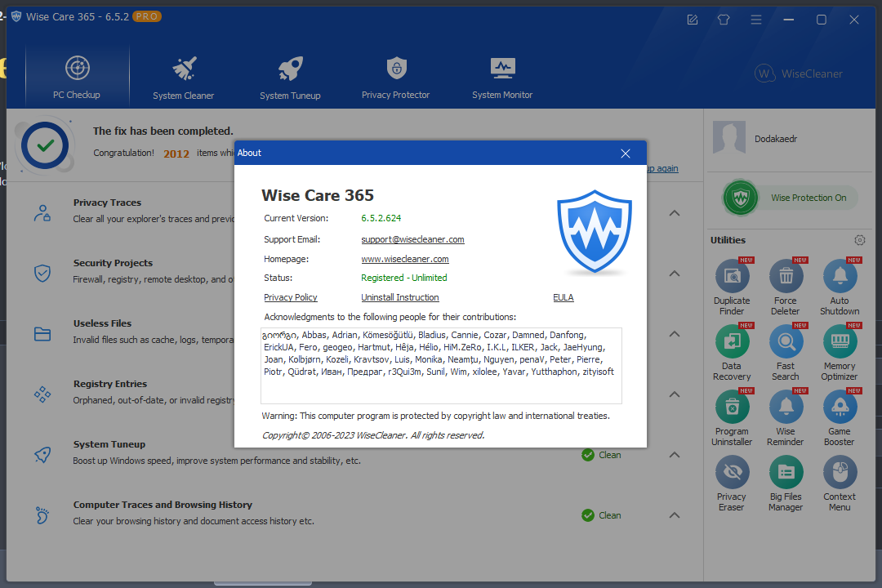Click the Dodakaedr user avatar

click(x=729, y=138)
